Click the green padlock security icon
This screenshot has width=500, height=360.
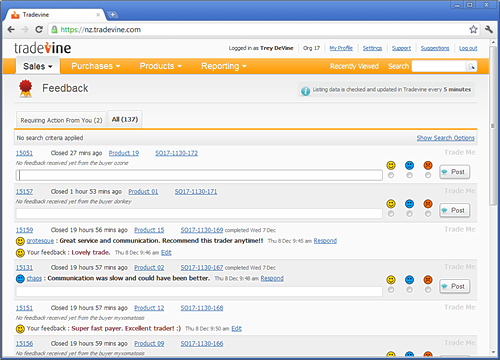(x=54, y=30)
